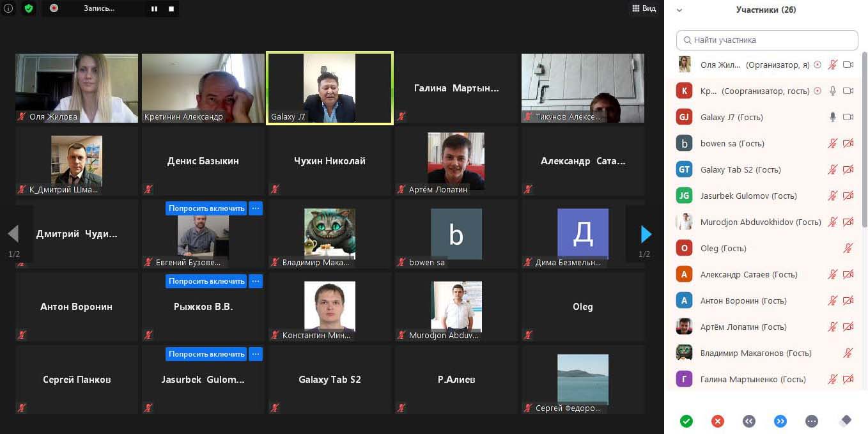The width and height of the screenshot is (868, 434).
Task: Click the go faster reaction icon
Action: [780, 421]
